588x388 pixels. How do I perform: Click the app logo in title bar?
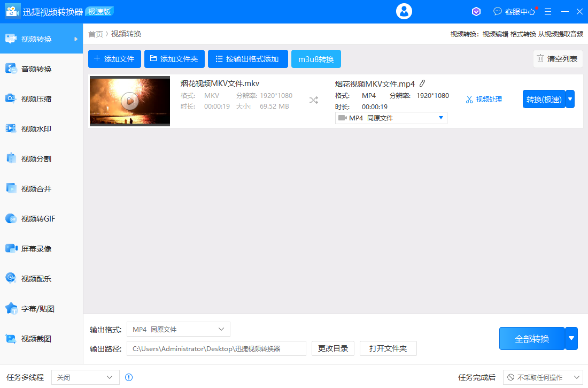click(x=12, y=12)
